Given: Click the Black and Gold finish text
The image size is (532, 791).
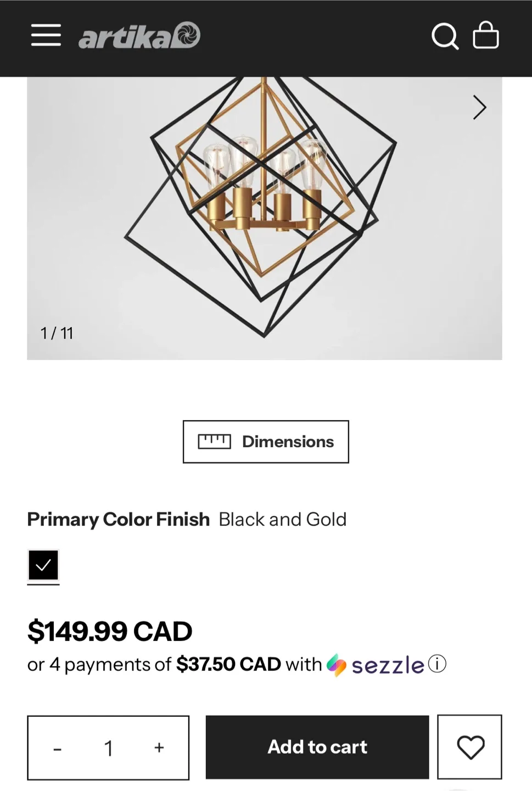Looking at the screenshot, I should 283,519.
